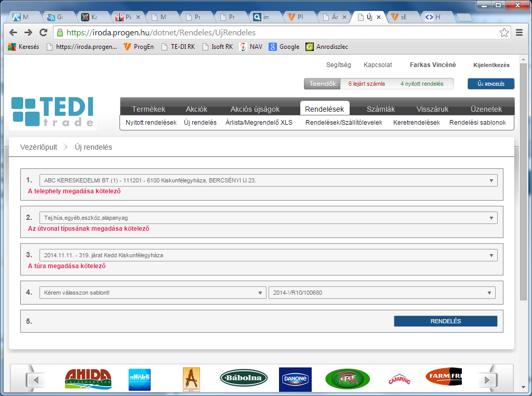Close the active Új browser tab
The height and width of the screenshot is (396, 532).
379,17
